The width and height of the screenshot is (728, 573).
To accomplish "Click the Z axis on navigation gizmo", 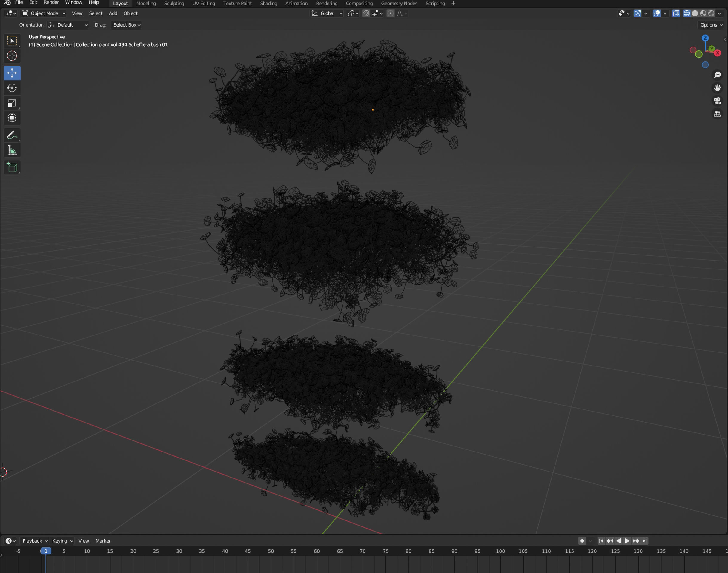I will point(705,38).
